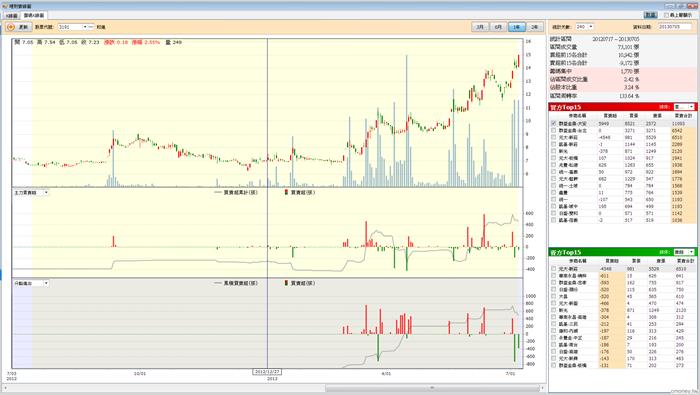
Task: Click the net buy-sell legend in bottom chart
Action: coord(300,283)
